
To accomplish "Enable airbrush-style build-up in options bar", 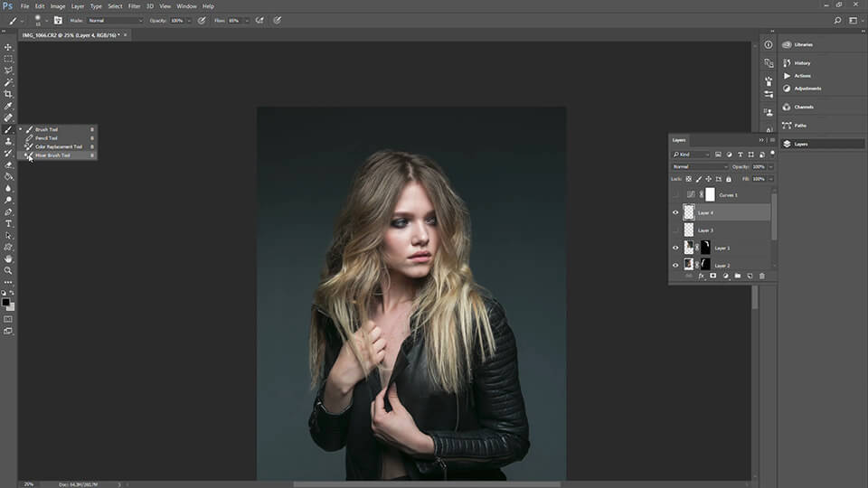I will point(259,21).
